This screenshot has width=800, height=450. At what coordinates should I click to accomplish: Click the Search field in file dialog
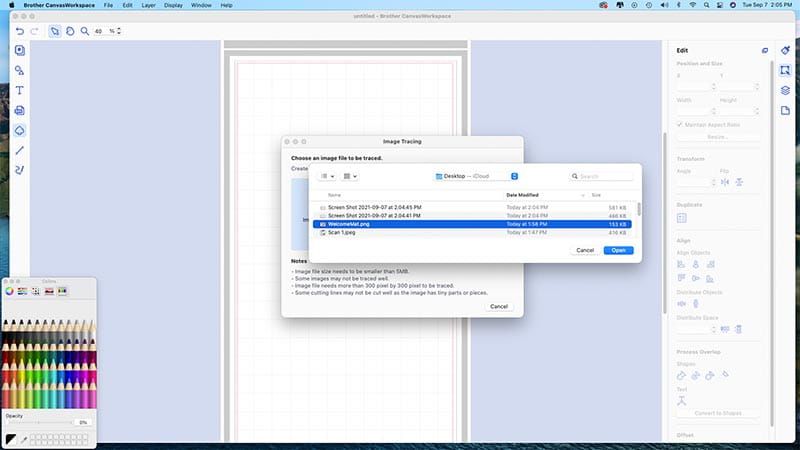click(604, 176)
